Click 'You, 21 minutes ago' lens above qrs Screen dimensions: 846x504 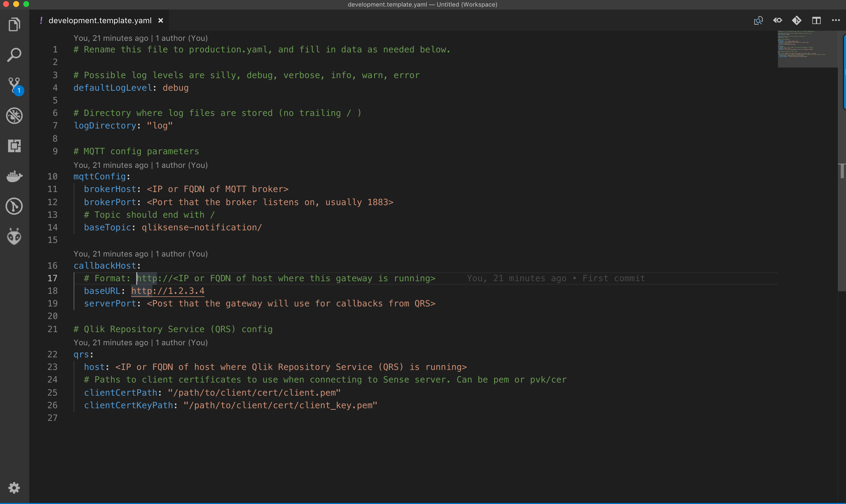(111, 342)
